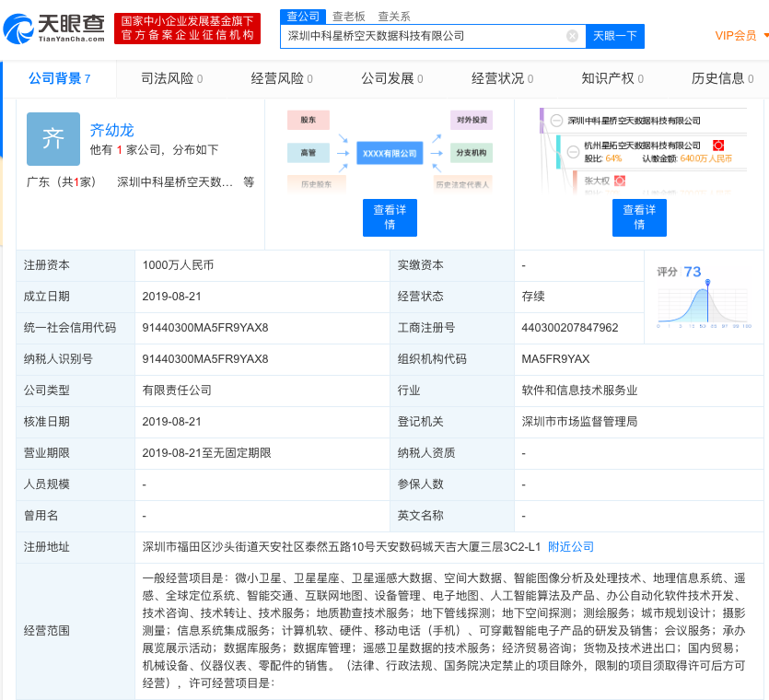Click the 经营范围 label cell
Image resolution: width=769 pixels, height=700 pixels.
tap(76, 631)
